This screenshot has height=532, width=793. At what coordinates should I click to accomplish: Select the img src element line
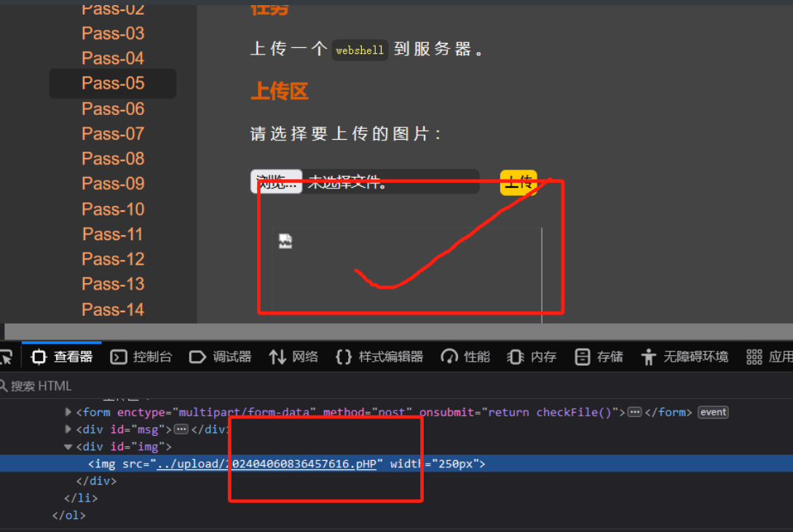click(x=396, y=464)
